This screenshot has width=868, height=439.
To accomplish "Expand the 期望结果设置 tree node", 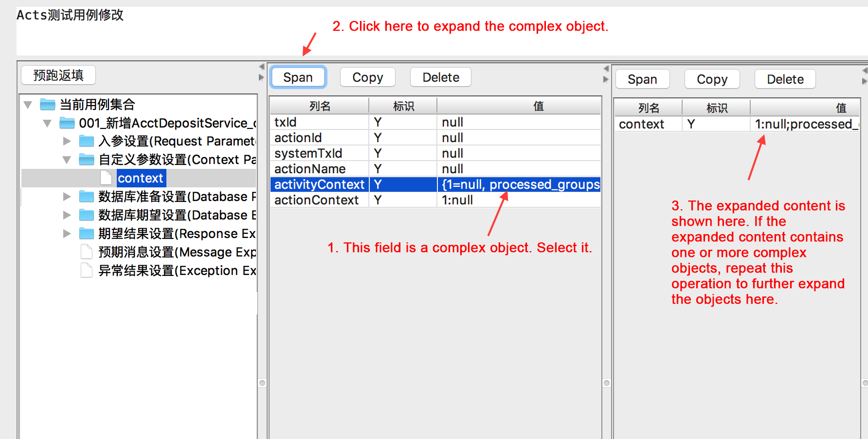I will [x=67, y=233].
